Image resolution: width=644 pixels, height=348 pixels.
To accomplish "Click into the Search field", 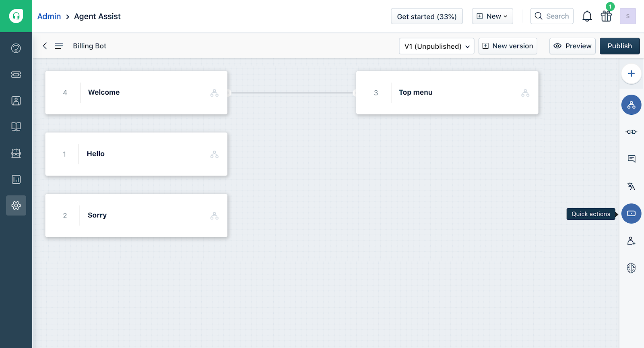I will tap(552, 16).
